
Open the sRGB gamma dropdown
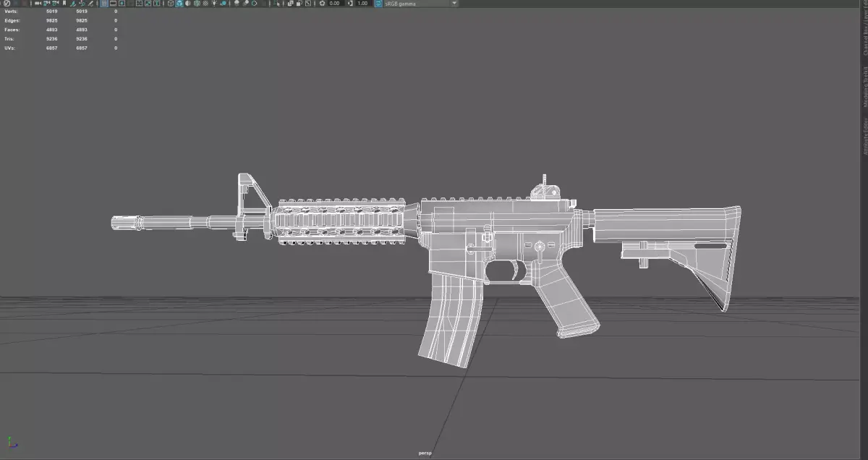point(421,4)
